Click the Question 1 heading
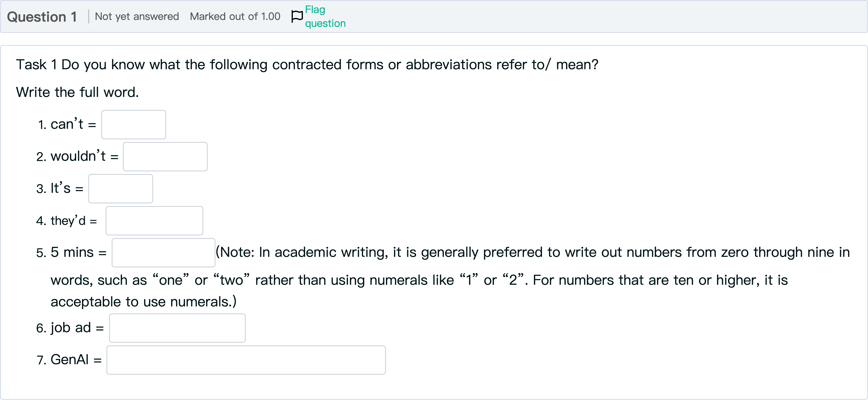 tap(42, 17)
